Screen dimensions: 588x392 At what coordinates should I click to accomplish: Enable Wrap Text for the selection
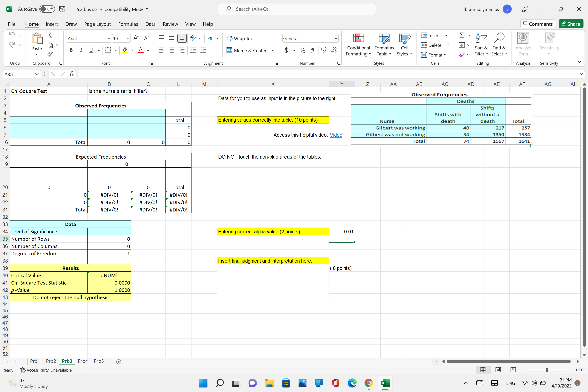[241, 38]
